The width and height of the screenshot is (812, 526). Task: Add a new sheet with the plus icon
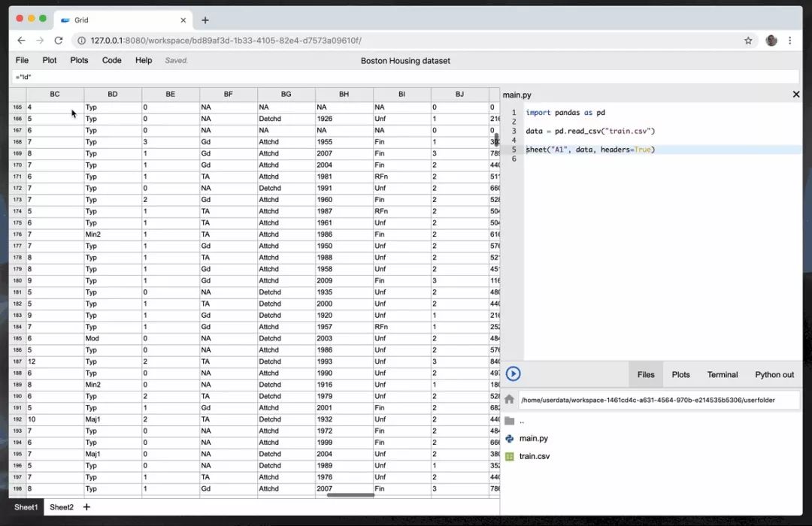click(x=86, y=507)
